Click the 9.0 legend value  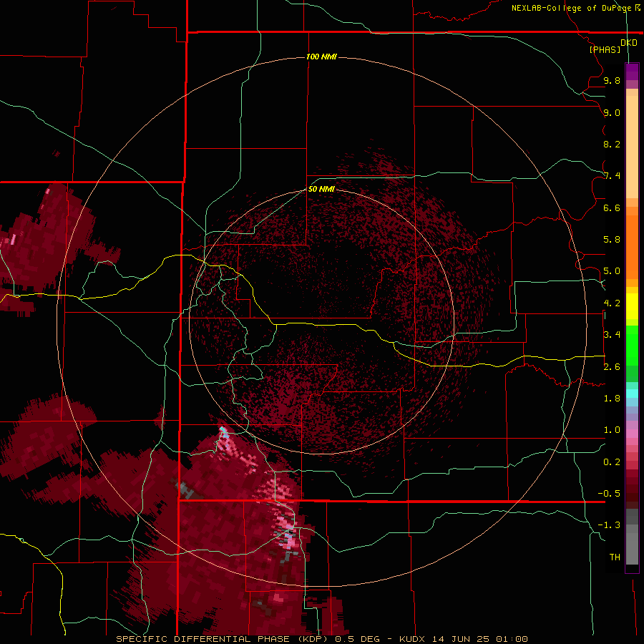(612, 112)
